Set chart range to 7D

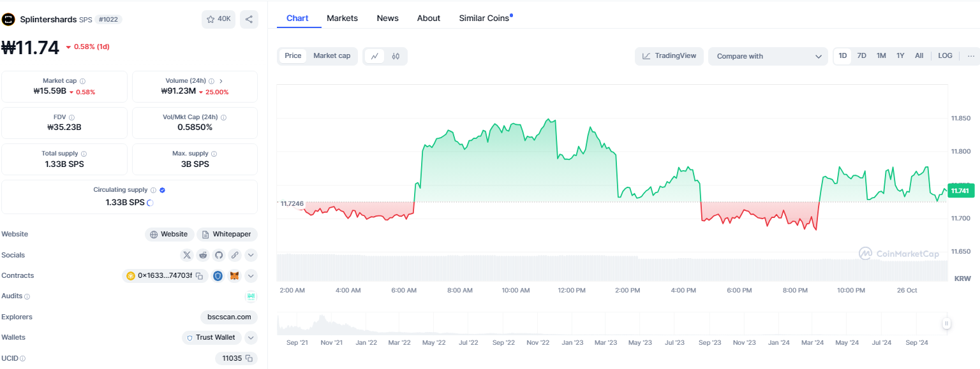pos(861,56)
